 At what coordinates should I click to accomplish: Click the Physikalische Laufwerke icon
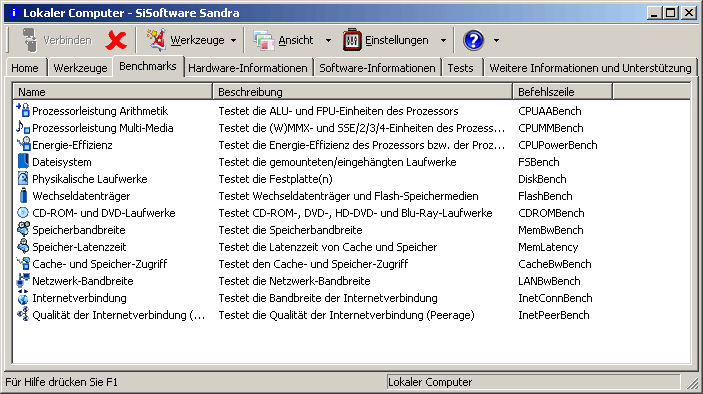click(x=23, y=178)
